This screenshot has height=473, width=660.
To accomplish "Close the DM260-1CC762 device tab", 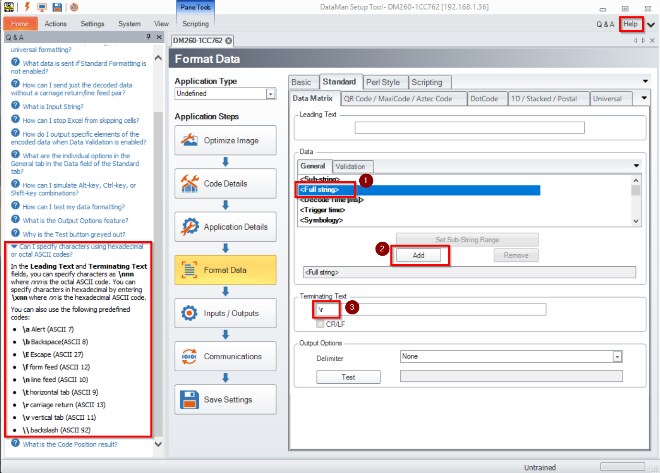I will click(x=229, y=40).
